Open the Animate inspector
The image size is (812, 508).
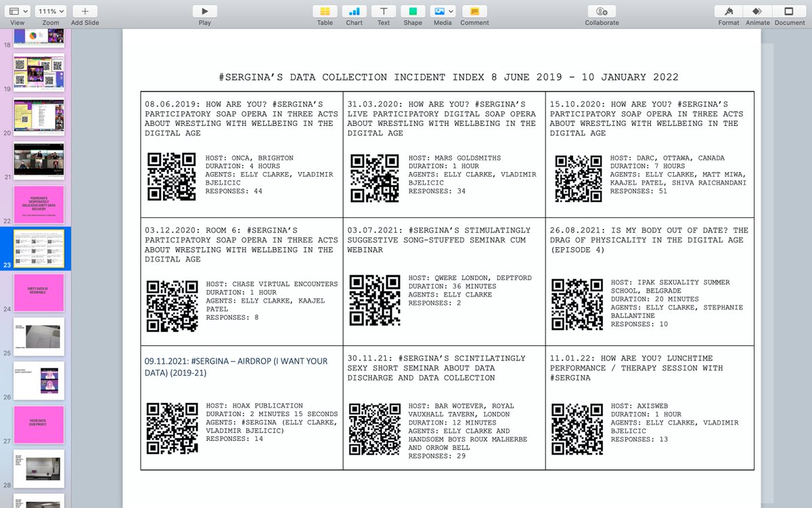coord(757,12)
